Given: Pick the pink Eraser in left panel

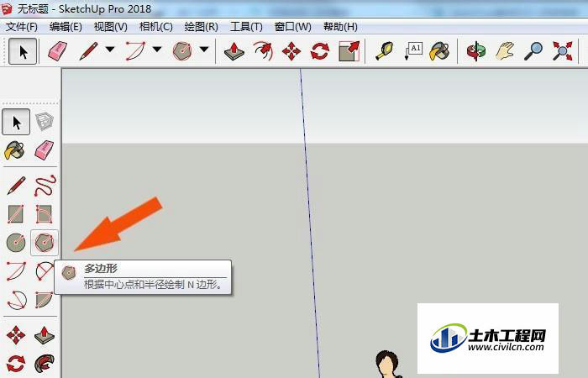Looking at the screenshot, I should point(45,150).
